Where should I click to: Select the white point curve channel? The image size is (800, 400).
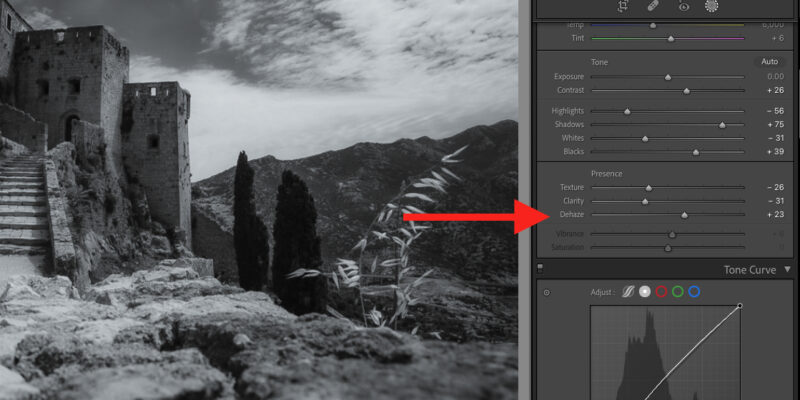tap(645, 292)
